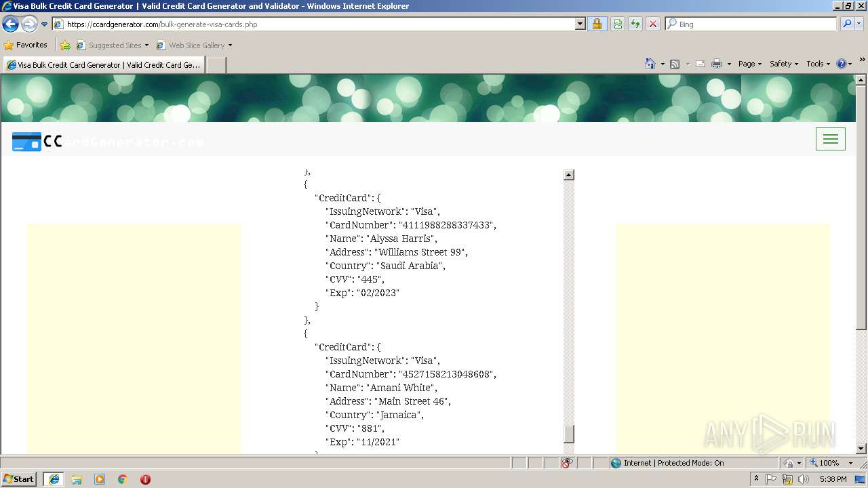
Task: Click the country Saudi Arabia
Action: [410, 266]
